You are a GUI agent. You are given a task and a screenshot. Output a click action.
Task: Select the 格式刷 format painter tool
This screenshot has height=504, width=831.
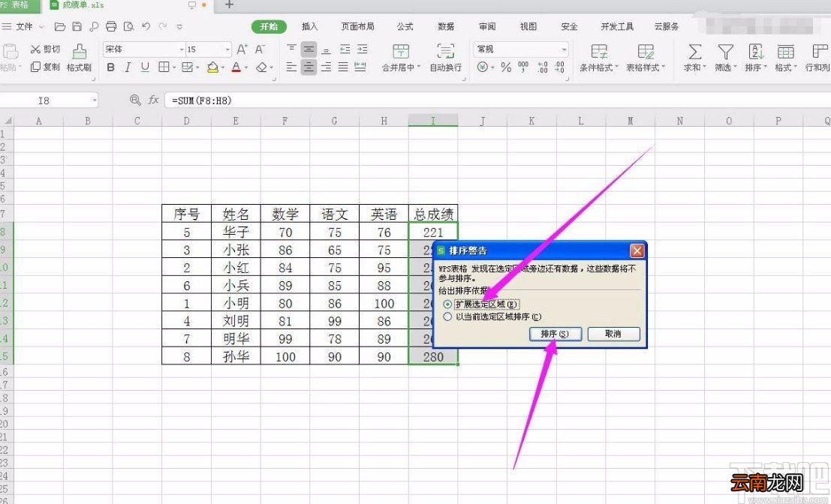click(x=79, y=57)
